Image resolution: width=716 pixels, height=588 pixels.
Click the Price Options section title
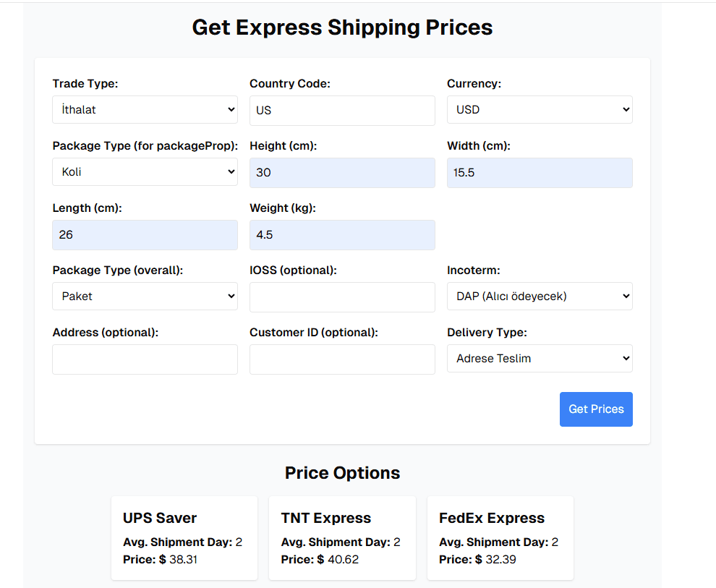point(341,472)
